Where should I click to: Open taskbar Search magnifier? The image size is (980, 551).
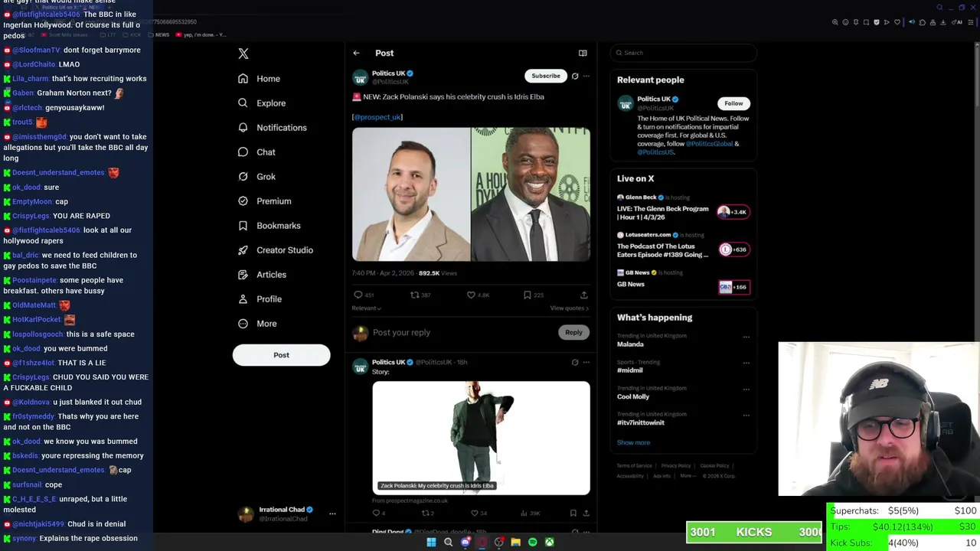pyautogui.click(x=448, y=543)
